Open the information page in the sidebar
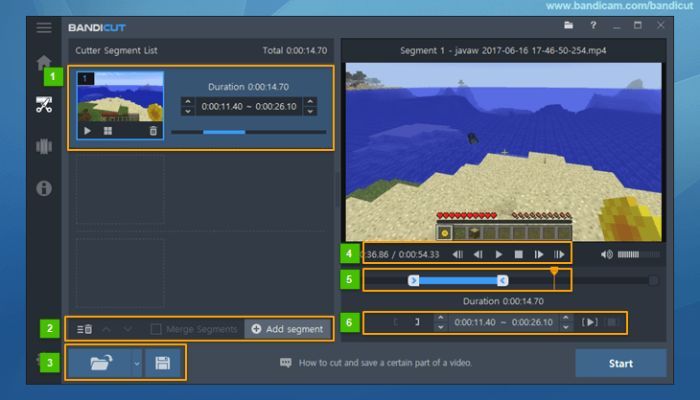The image size is (700, 400). click(44, 188)
